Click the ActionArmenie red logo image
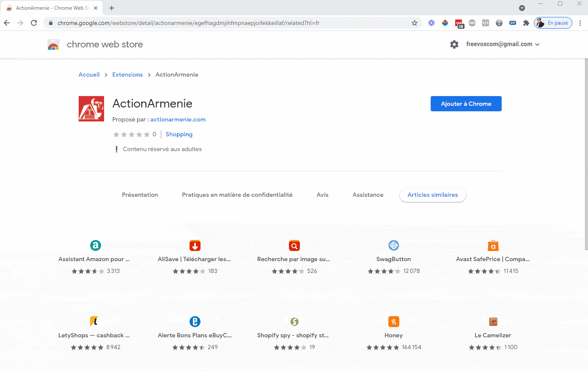The height and width of the screenshot is (372, 588). pyautogui.click(x=91, y=109)
